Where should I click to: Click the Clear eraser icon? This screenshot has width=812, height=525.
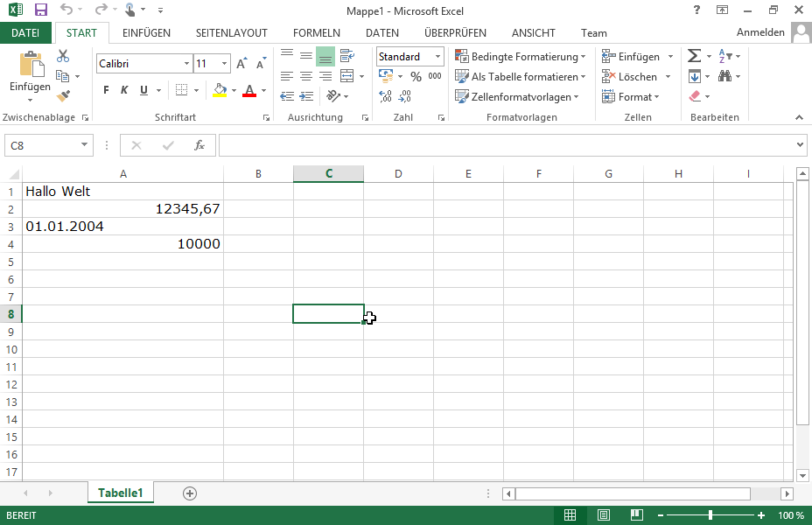[x=695, y=96]
